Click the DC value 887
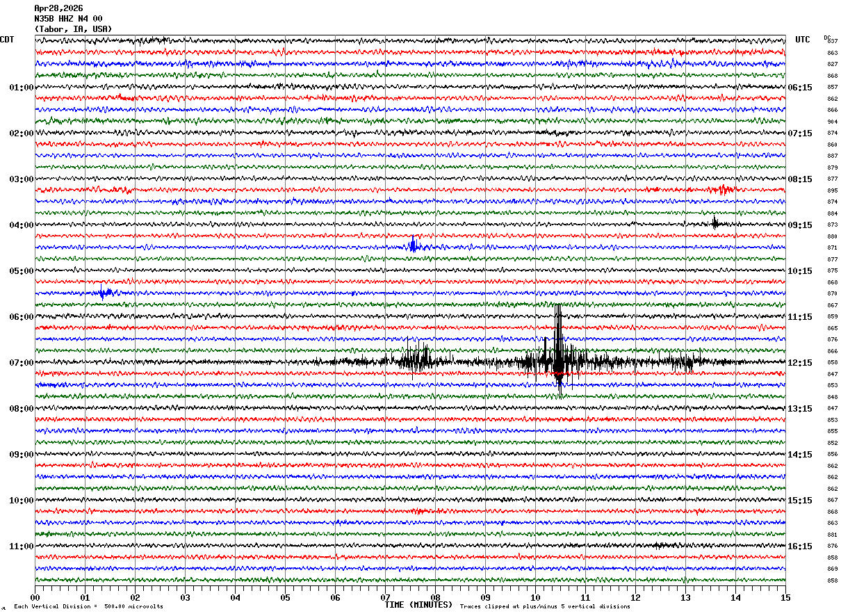Image resolution: width=841 pixels, height=616 pixels. tap(832, 156)
